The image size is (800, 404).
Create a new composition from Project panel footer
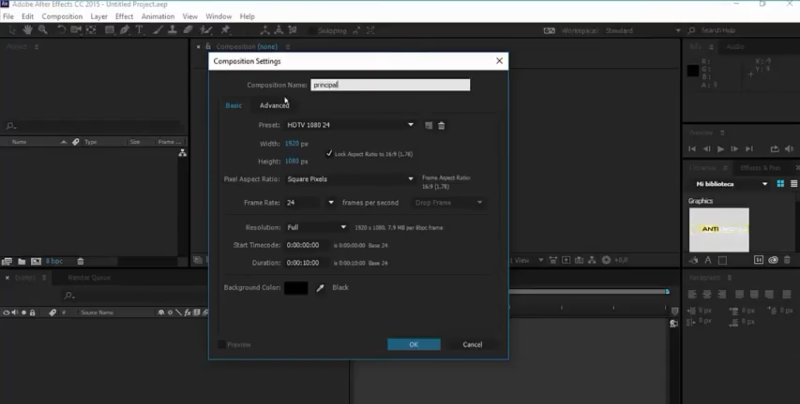coord(36,261)
